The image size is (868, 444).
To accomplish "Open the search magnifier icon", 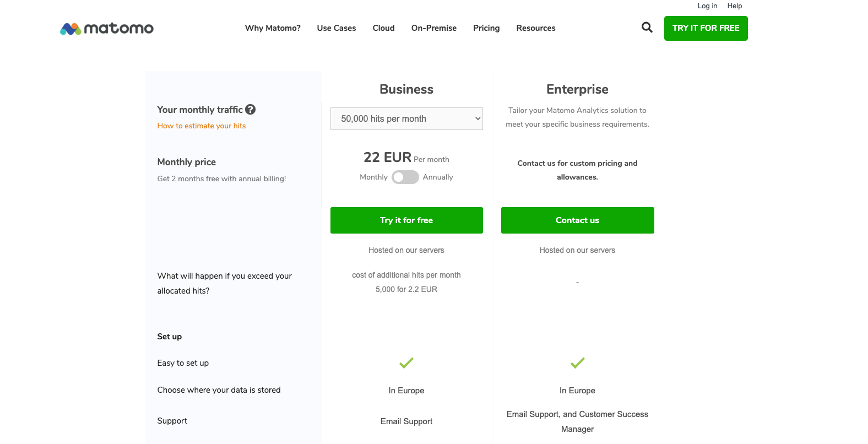I will click(647, 28).
